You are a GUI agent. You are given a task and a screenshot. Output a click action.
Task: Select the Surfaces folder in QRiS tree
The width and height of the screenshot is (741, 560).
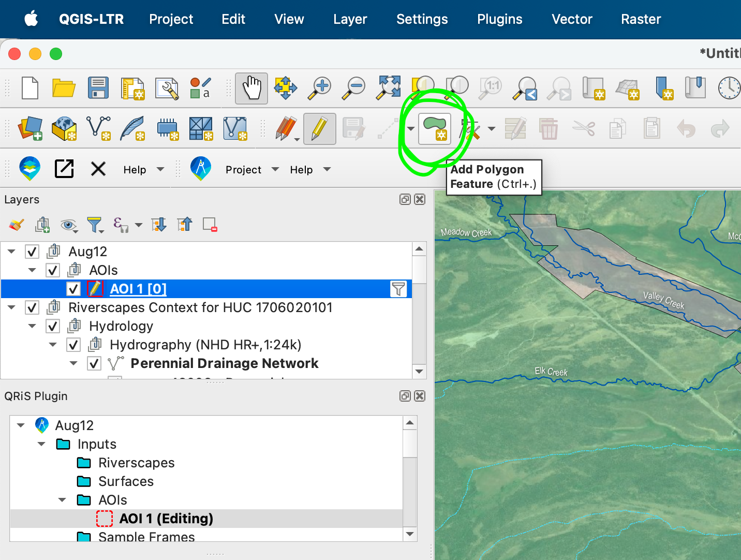pos(126,481)
